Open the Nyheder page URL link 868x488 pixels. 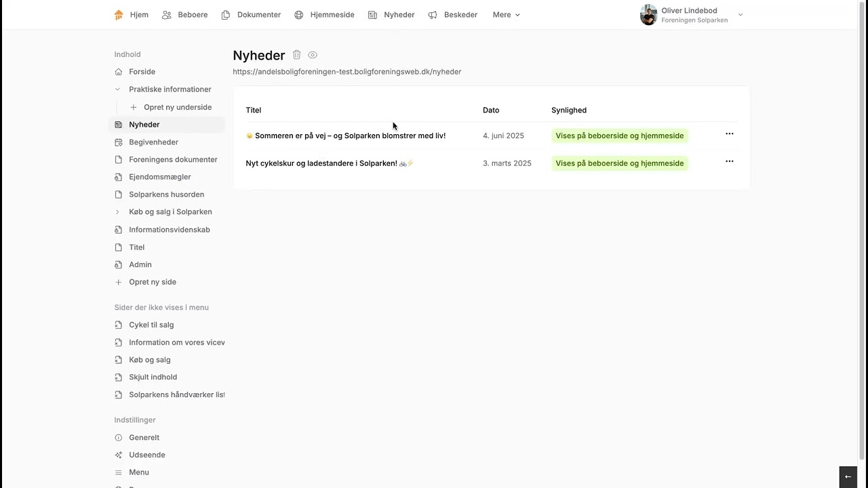pos(347,72)
